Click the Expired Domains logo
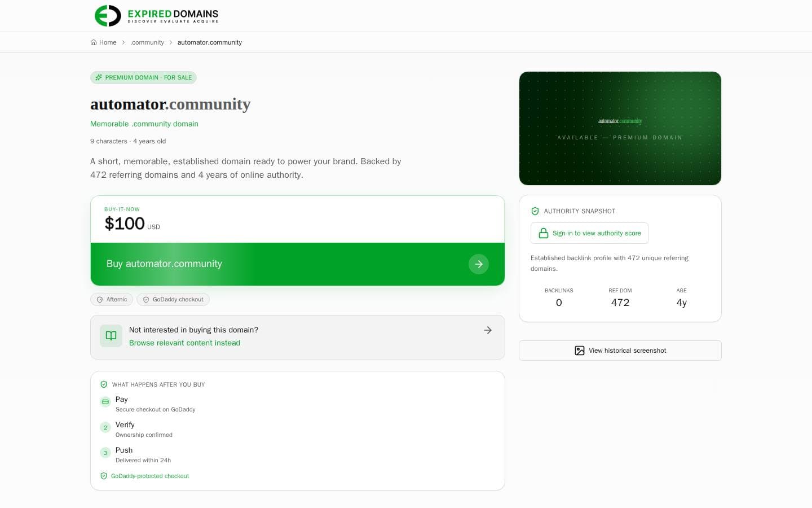This screenshot has height=508, width=812. coord(156,16)
